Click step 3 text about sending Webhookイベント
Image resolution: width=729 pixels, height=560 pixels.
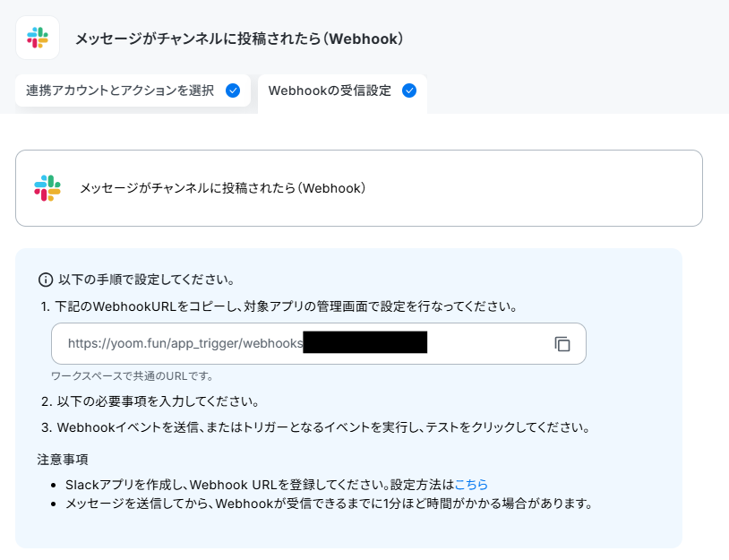coord(315,427)
